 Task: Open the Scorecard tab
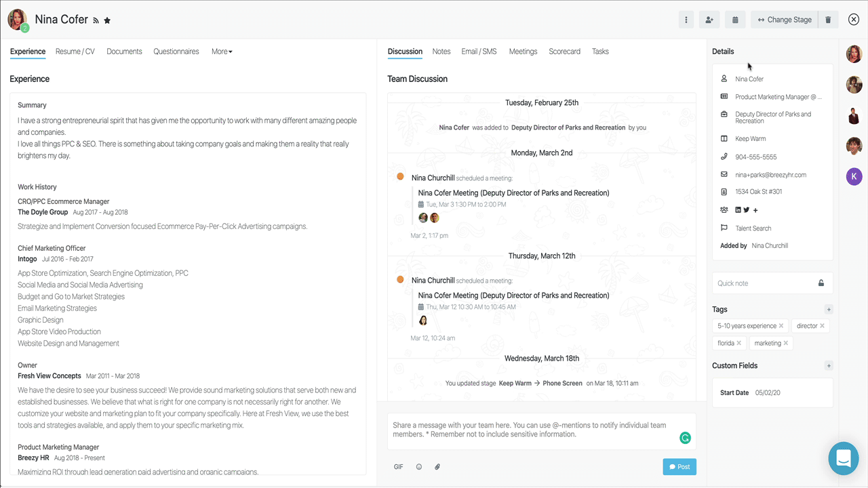coord(564,52)
